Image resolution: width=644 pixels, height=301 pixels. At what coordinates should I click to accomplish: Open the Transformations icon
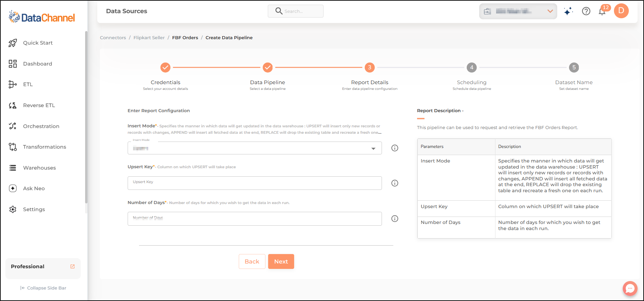[x=13, y=147]
